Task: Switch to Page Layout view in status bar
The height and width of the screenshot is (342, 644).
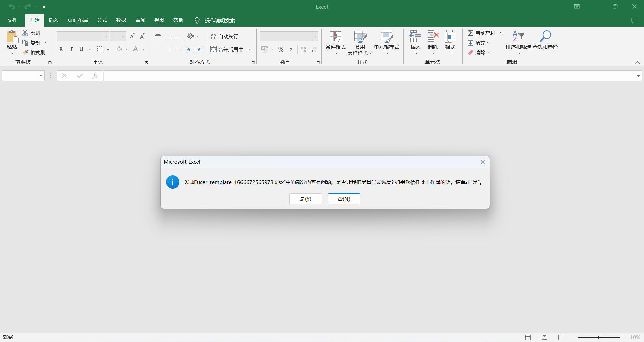Action: click(x=545, y=337)
